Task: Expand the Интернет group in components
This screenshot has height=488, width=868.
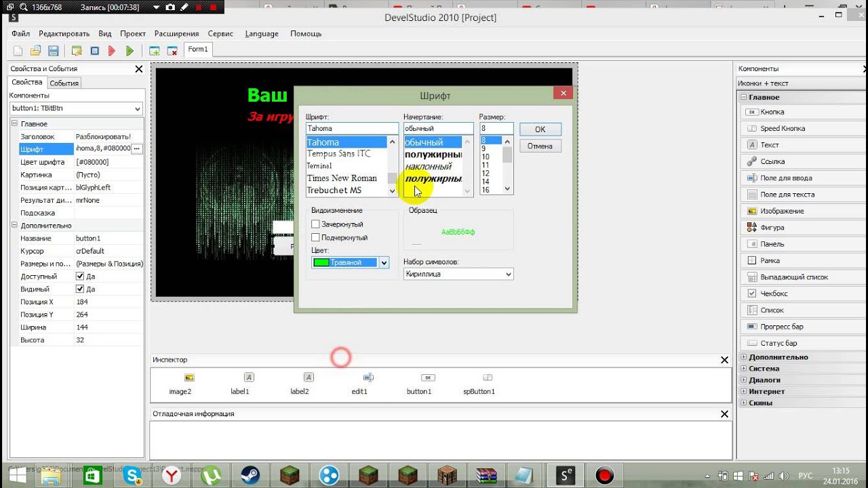Action: point(744,392)
